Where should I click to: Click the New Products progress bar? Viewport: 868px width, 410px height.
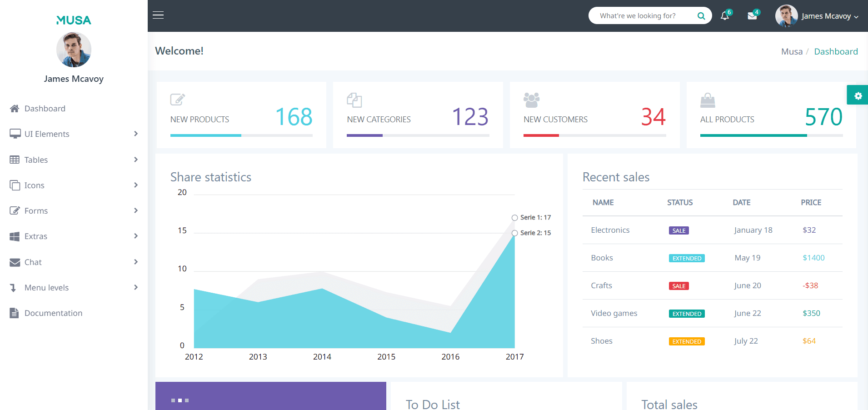[x=241, y=135]
